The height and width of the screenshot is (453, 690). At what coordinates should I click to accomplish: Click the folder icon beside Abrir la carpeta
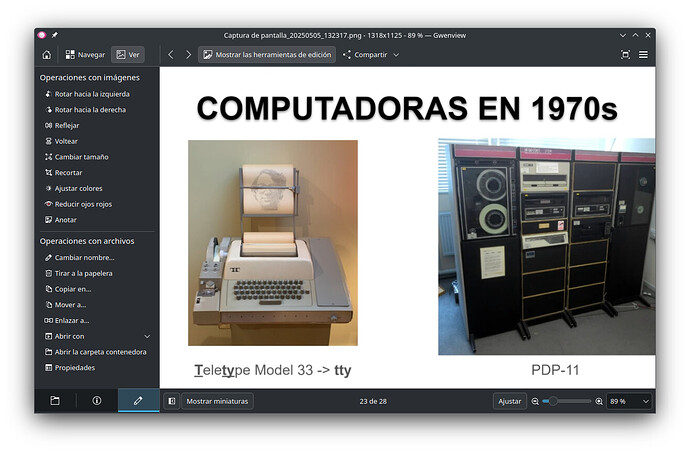(x=48, y=352)
